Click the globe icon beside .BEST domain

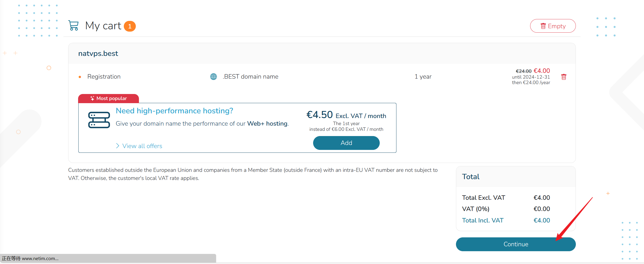pyautogui.click(x=213, y=77)
